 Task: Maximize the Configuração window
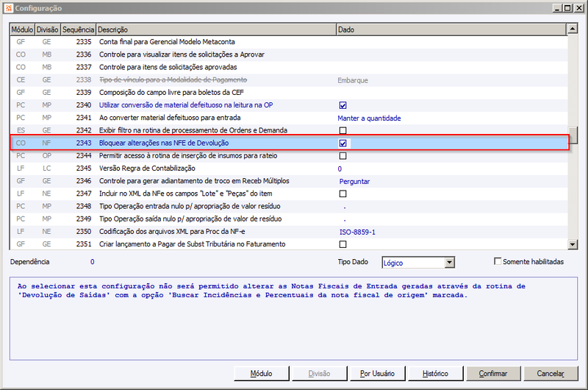click(x=567, y=8)
